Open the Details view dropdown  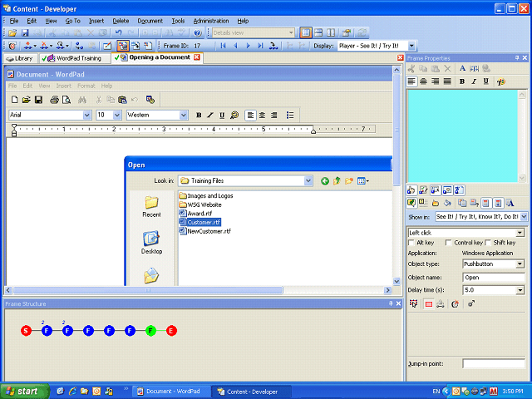pos(291,33)
